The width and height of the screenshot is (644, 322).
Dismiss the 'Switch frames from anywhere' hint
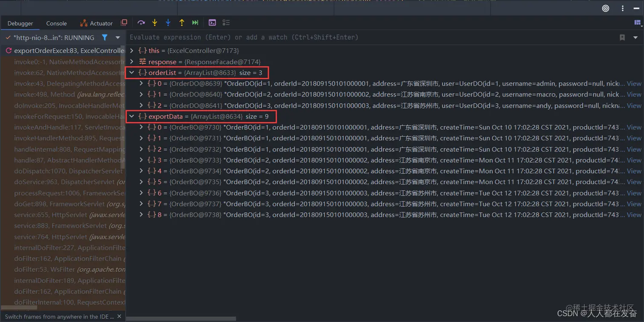(119, 316)
